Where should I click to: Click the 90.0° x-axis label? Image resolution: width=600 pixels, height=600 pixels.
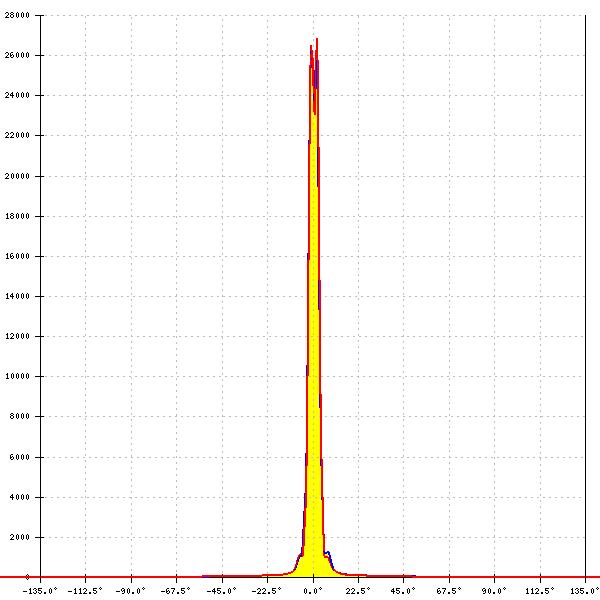click(x=494, y=591)
